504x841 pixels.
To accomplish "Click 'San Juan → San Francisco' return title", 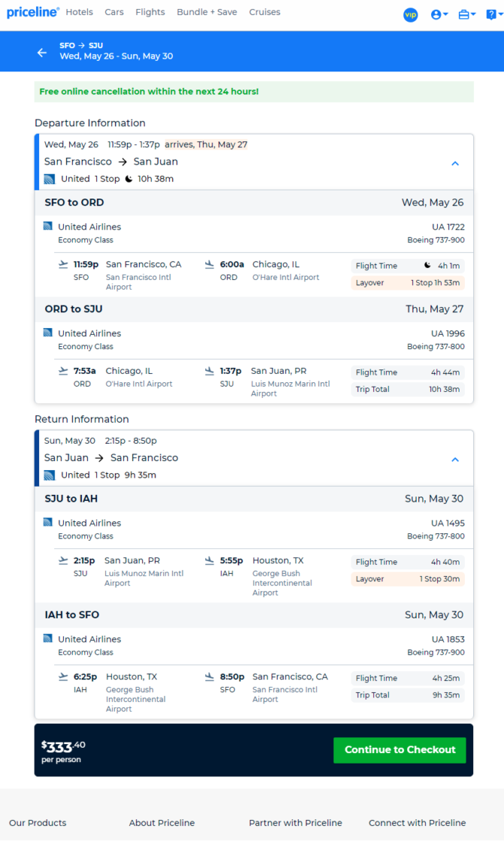I will click(x=111, y=457).
